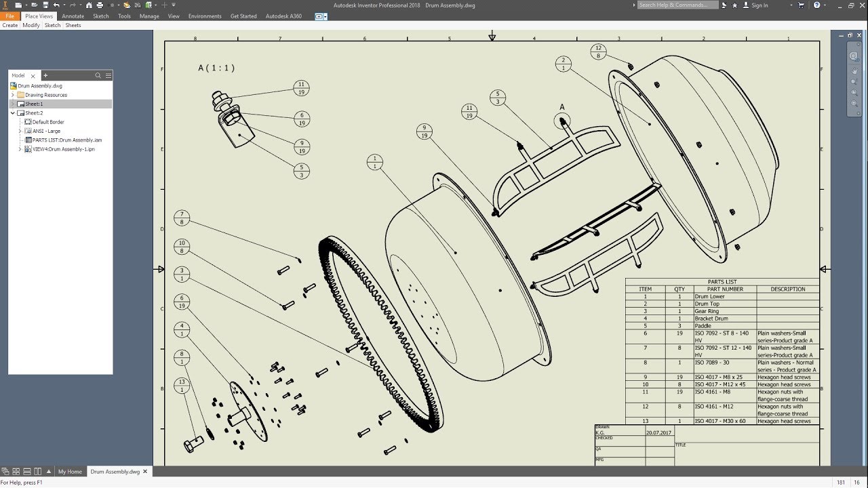Click the Print icon in the Quick Access toolbar
This screenshot has height=488, width=868.
pos(99,5)
